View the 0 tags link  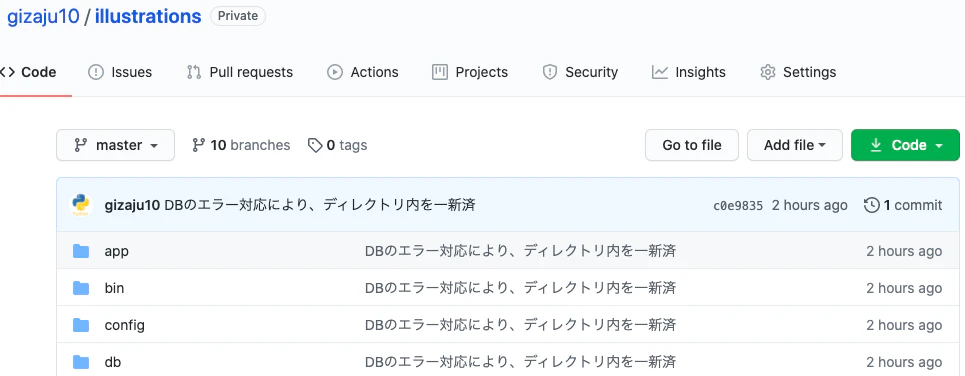pos(337,145)
